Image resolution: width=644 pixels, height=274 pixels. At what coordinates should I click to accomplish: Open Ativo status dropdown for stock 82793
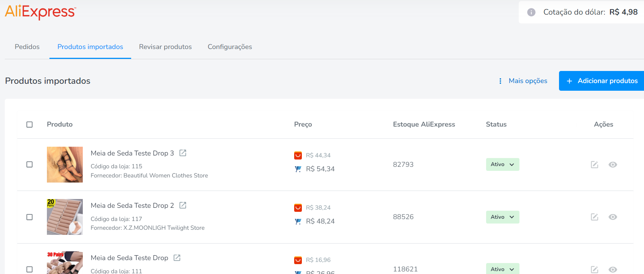click(503, 164)
